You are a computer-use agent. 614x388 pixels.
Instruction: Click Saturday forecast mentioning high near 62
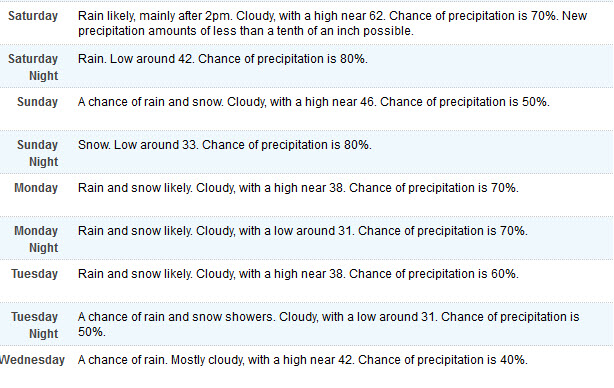[332, 23]
